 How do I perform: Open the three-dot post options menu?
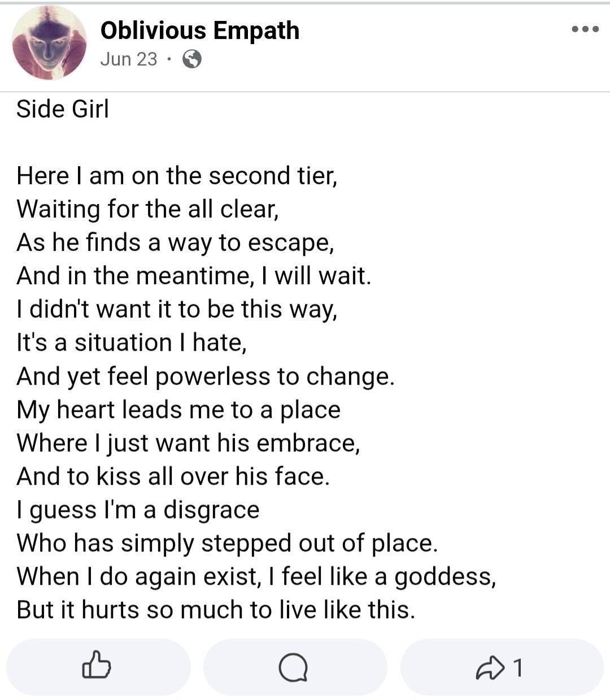tap(585, 29)
